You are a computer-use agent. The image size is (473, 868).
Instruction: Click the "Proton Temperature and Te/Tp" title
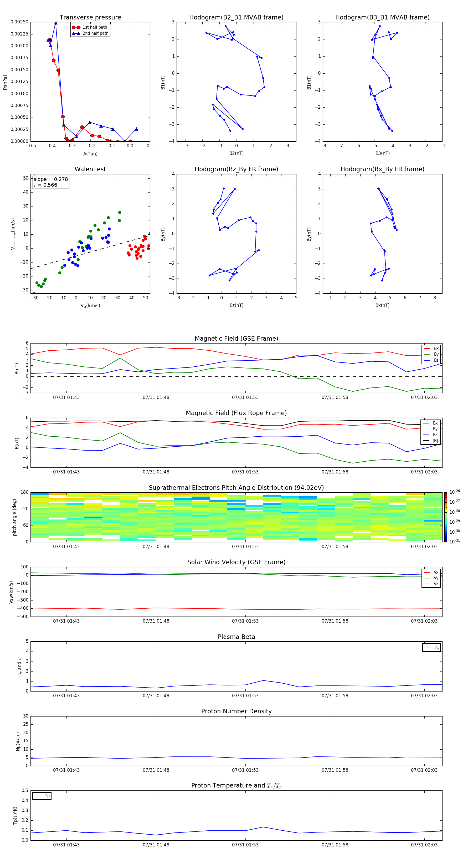tap(236, 785)
